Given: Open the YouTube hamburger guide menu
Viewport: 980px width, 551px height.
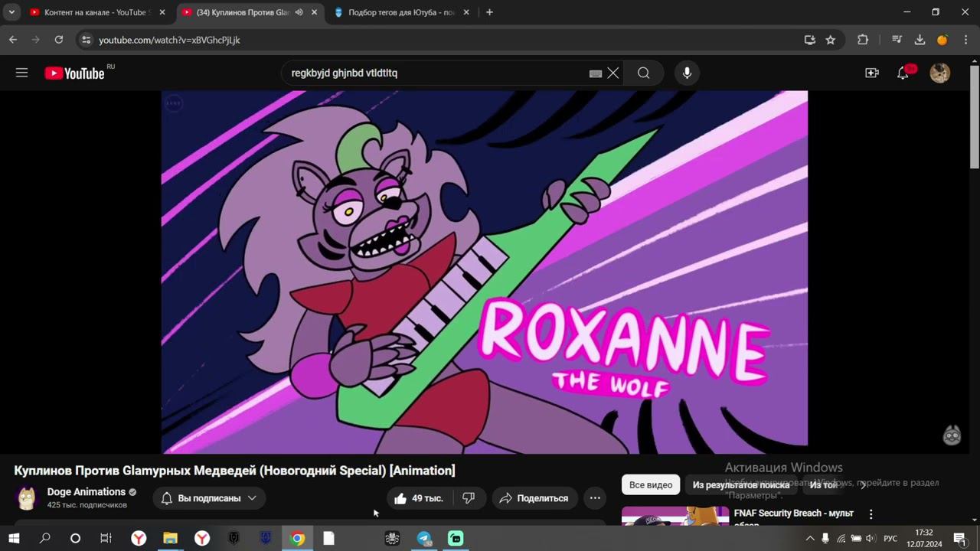Looking at the screenshot, I should 21,73.
